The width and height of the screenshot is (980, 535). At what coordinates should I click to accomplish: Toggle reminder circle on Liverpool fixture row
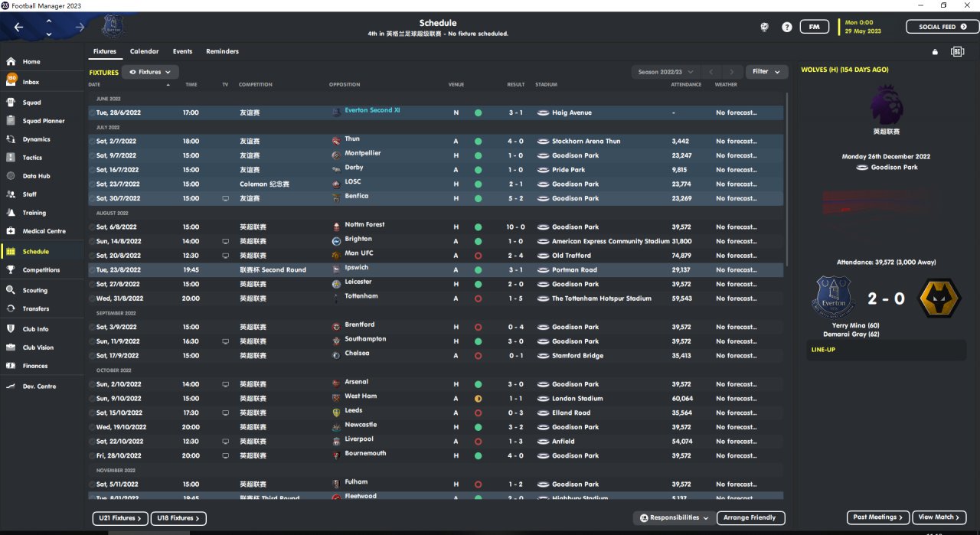pos(92,442)
